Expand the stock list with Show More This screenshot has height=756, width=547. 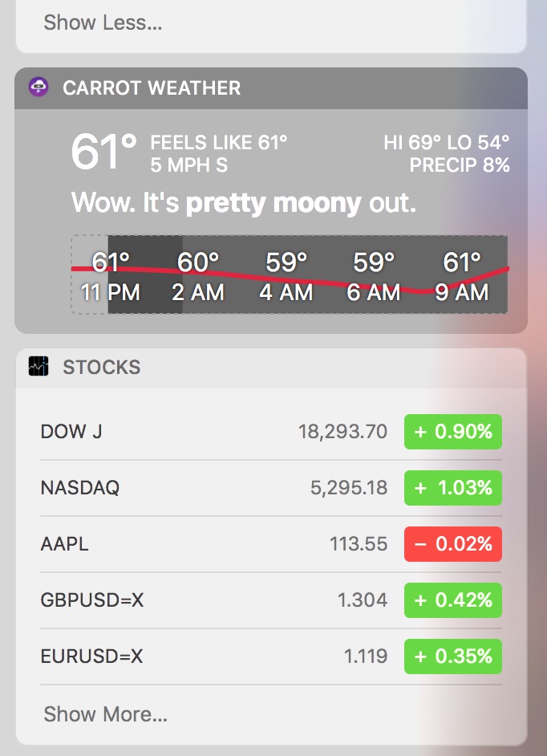tap(106, 714)
